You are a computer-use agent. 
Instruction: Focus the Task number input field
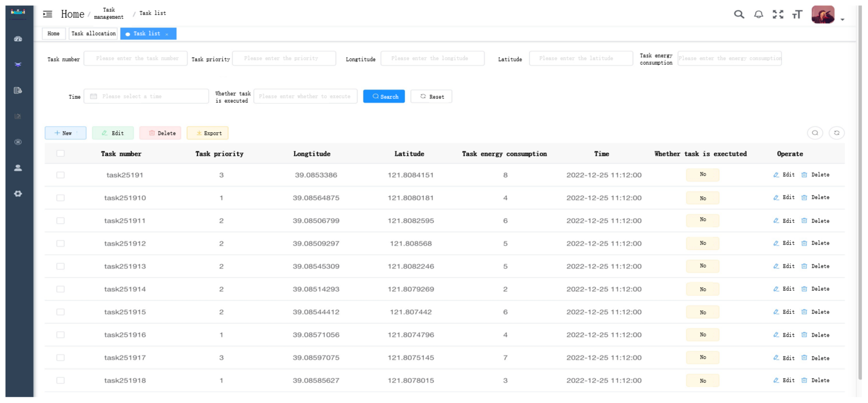click(135, 59)
